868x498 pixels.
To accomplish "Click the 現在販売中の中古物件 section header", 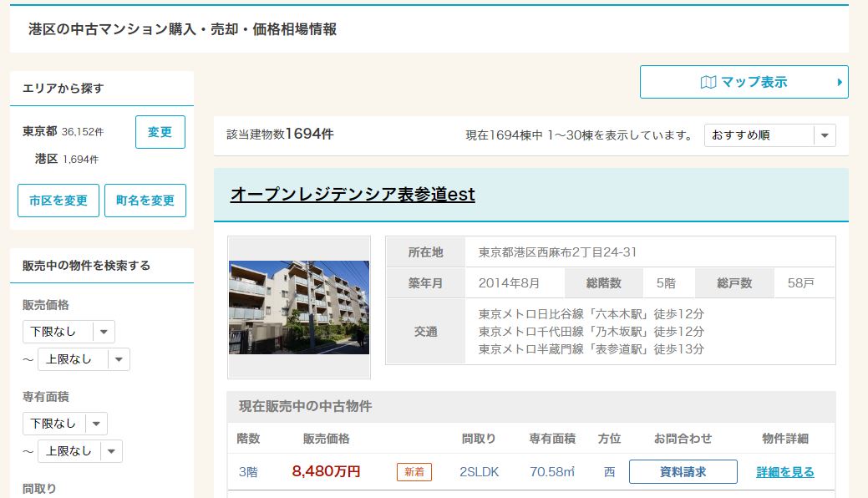I will (531, 407).
